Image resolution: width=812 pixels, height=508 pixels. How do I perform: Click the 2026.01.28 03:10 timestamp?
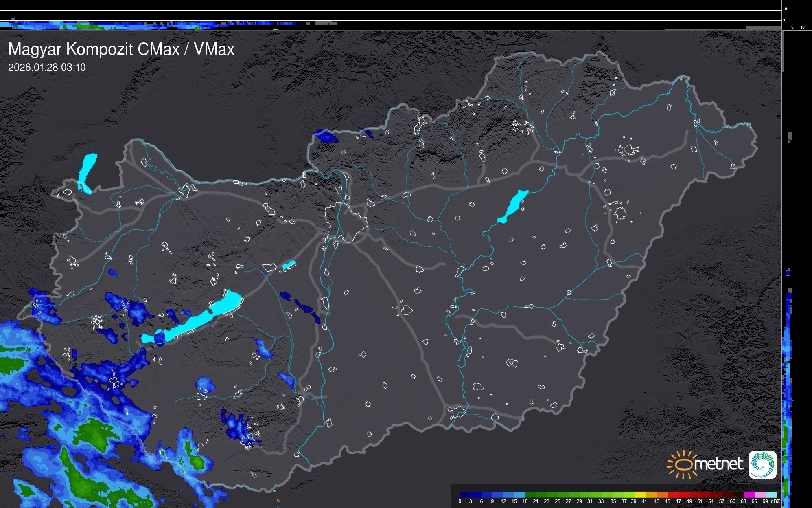coord(47,68)
